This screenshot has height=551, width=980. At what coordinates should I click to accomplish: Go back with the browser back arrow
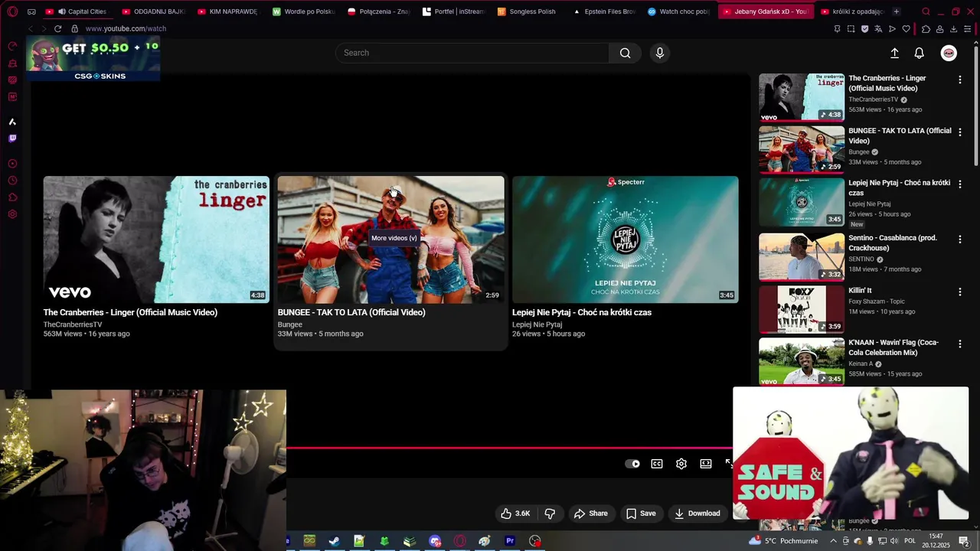(x=30, y=28)
